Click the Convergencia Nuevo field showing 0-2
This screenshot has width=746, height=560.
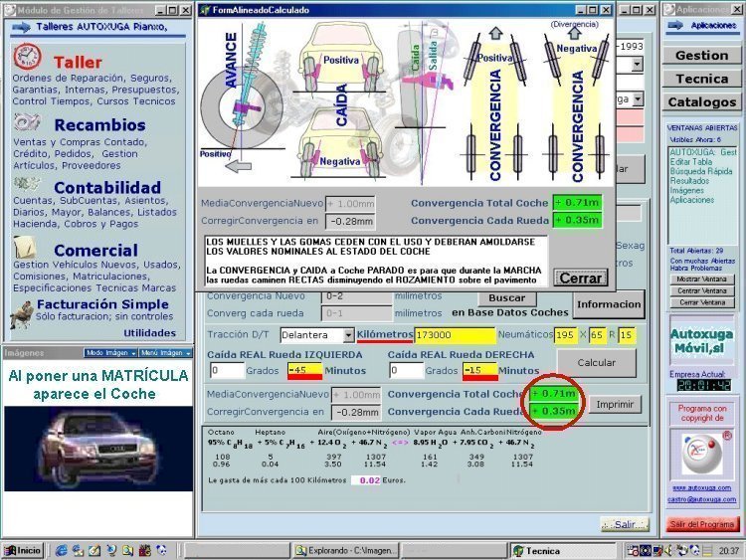[356, 296]
